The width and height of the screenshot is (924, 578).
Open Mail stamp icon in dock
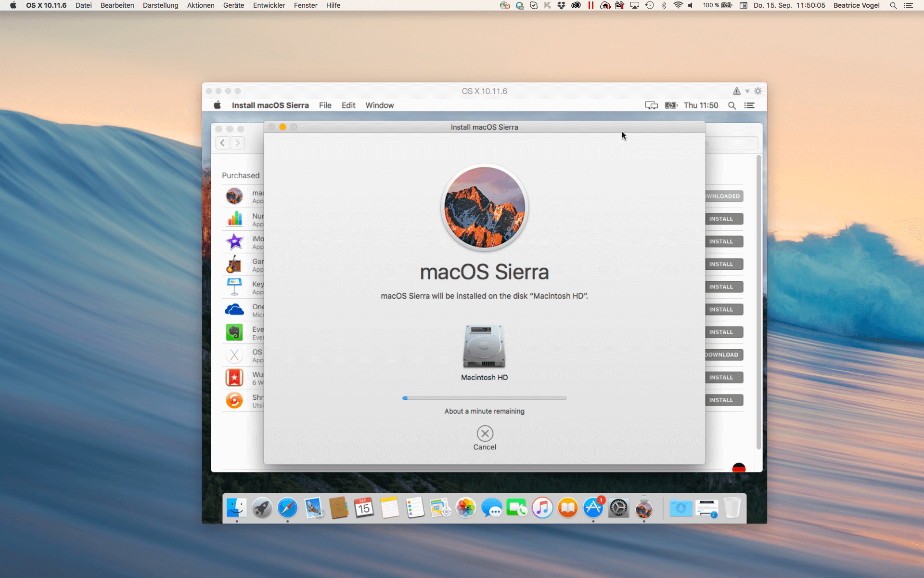pyautogui.click(x=313, y=508)
